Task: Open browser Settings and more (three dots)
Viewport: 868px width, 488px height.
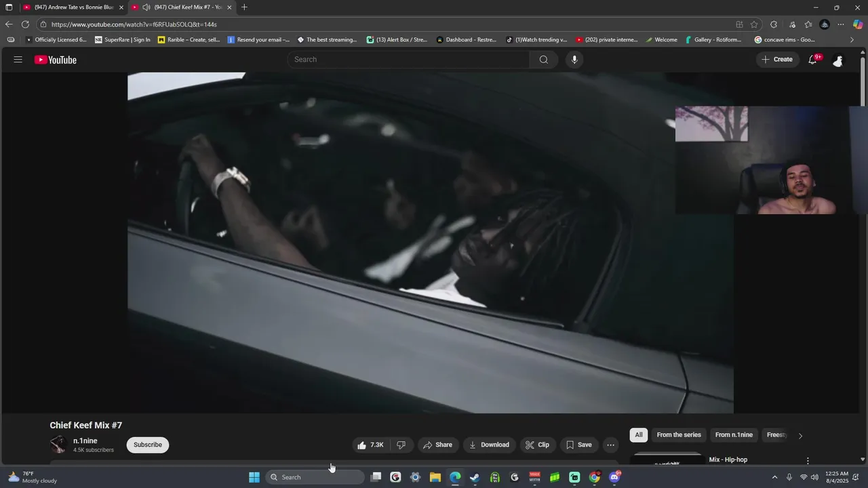Action: 841,24
